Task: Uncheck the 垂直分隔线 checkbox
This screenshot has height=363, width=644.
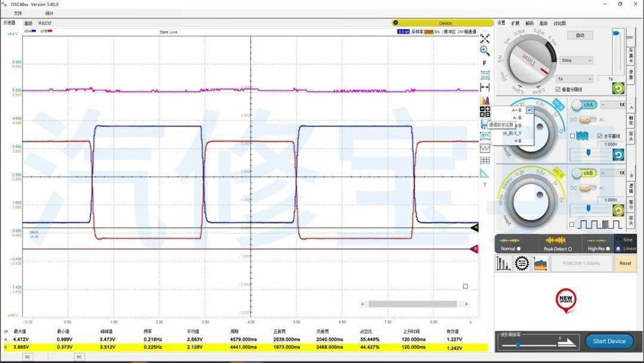Action: pos(558,89)
